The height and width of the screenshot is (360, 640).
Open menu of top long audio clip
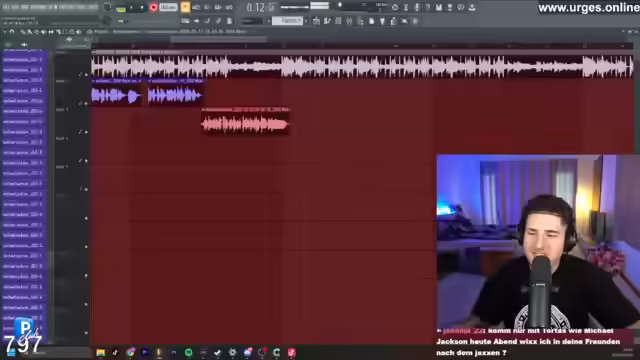point(93,52)
